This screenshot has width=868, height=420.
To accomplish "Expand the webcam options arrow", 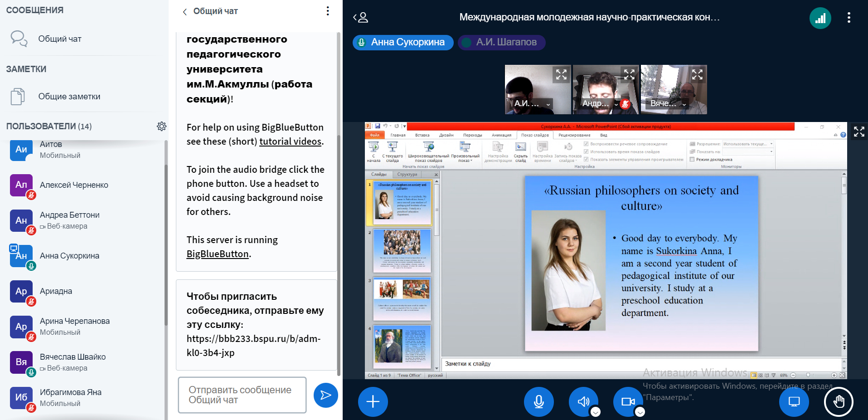I will (640, 412).
